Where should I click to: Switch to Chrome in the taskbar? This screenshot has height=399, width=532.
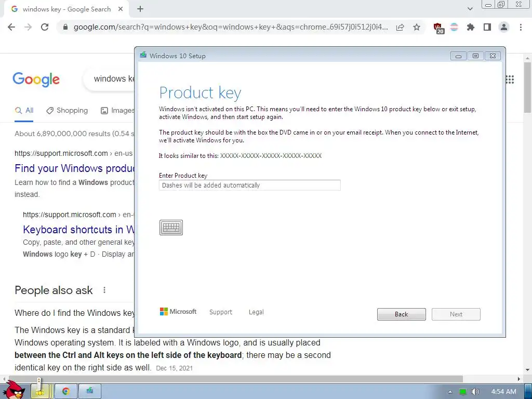coord(66,392)
